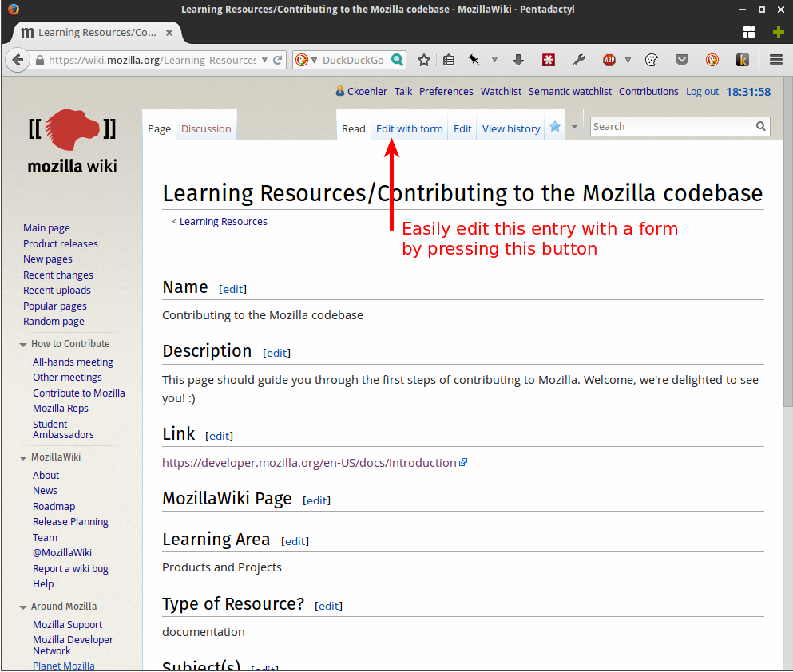
Task: Open the Contributions link
Action: tap(648, 92)
